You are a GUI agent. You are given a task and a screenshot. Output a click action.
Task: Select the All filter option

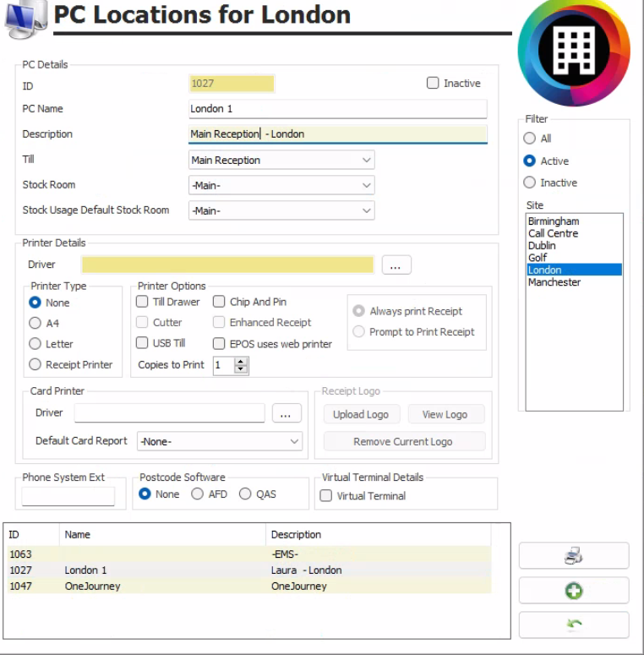(530, 139)
